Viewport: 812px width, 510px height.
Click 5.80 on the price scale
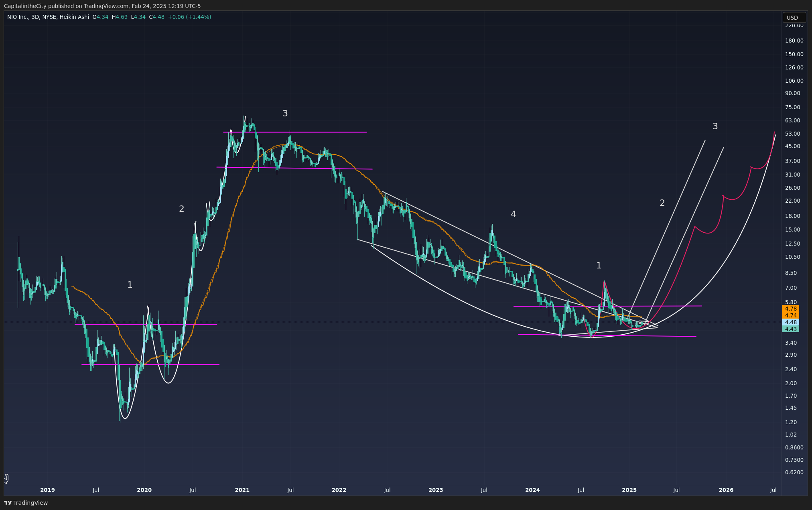click(x=791, y=302)
